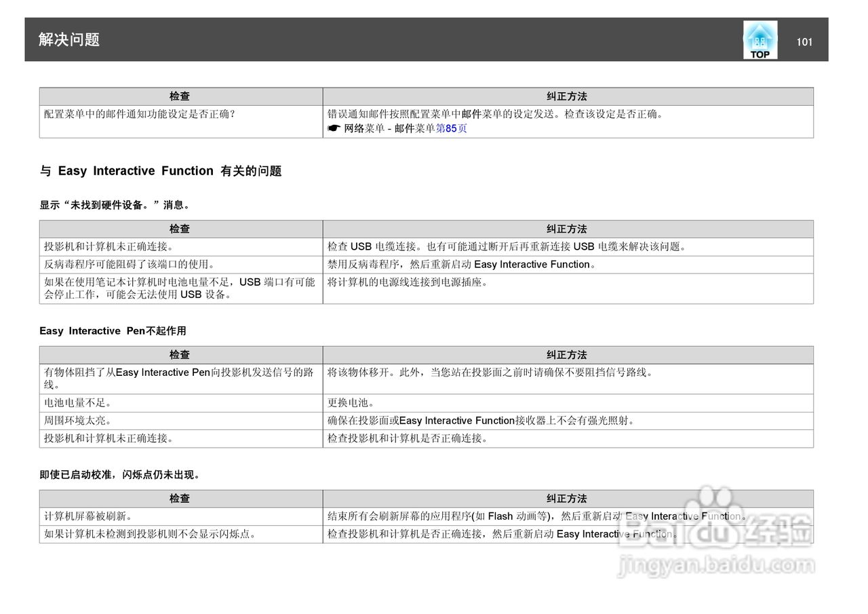The height and width of the screenshot is (614, 868).
Task: Expand the 与 Easy Interactive Function 有关的问题 section
Action: (163, 171)
